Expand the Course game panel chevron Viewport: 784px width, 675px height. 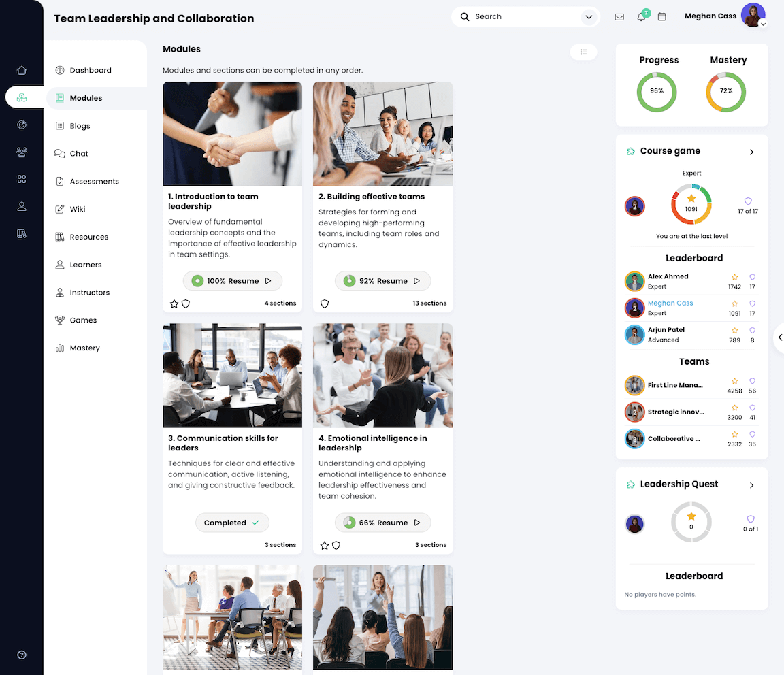coord(751,152)
